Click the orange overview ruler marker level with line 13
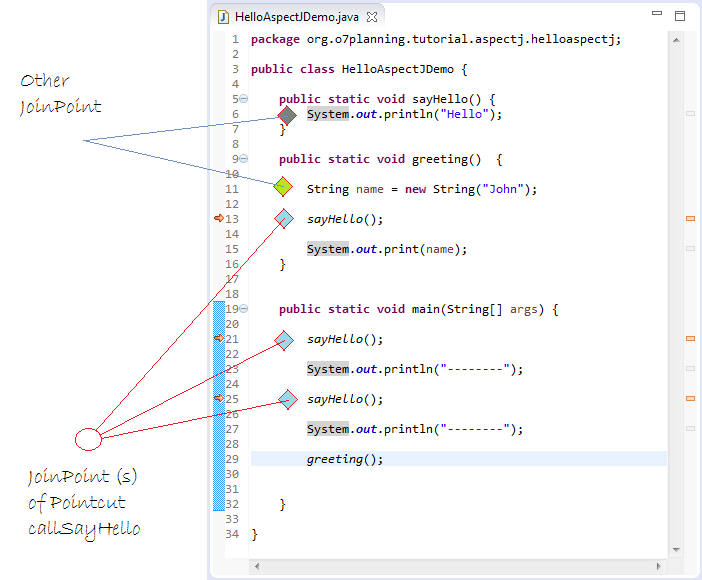 point(690,219)
